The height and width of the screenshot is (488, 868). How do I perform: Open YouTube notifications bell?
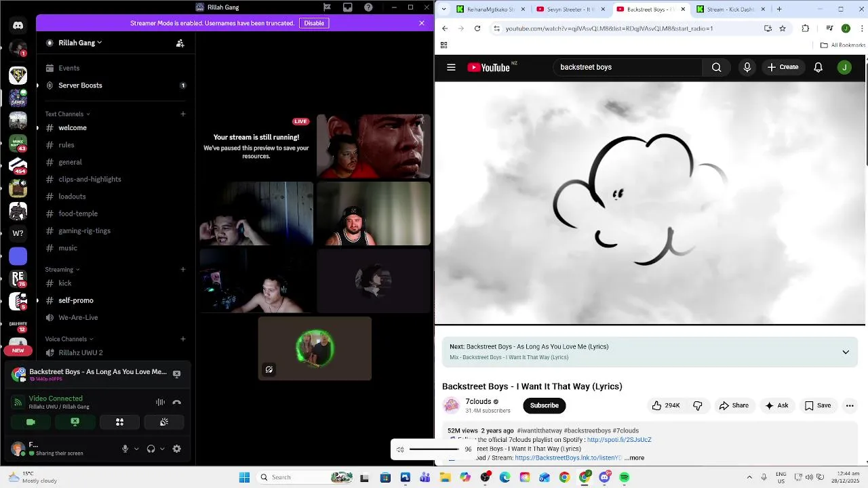(818, 67)
